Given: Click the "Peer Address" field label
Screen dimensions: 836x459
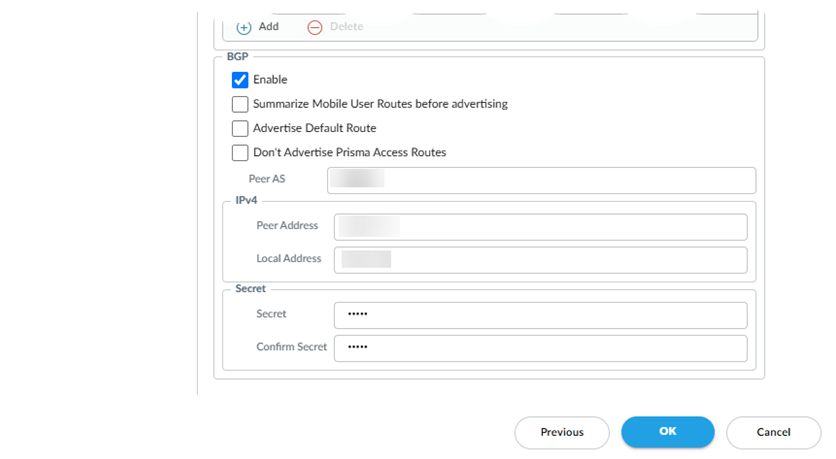Looking at the screenshot, I should [287, 226].
